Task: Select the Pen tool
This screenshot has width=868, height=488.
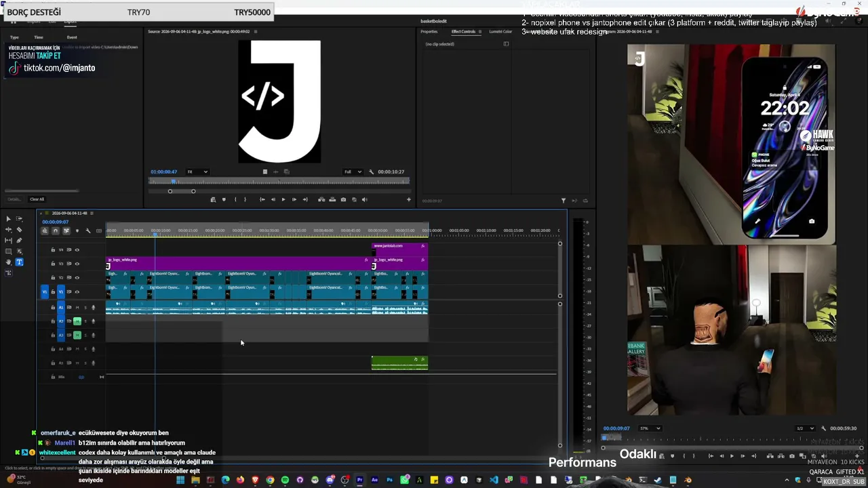Action: click(19, 241)
